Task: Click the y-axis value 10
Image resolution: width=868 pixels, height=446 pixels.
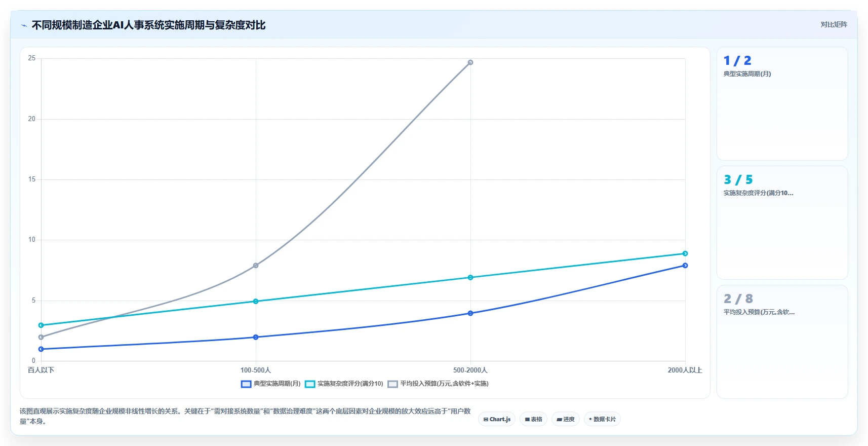Action: [32, 240]
